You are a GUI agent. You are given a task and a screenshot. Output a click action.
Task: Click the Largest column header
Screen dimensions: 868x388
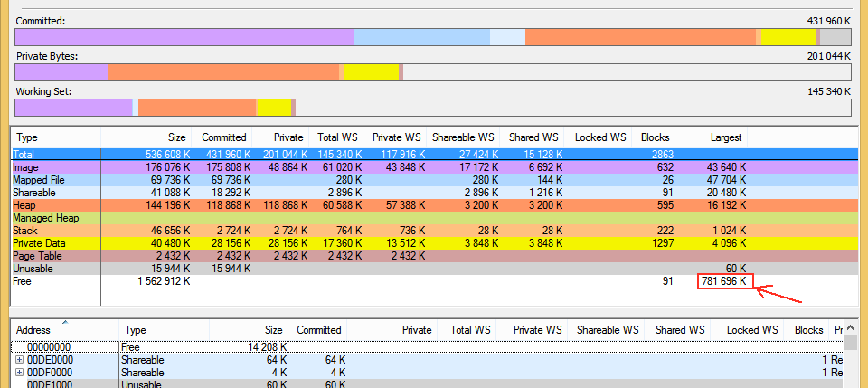point(725,137)
